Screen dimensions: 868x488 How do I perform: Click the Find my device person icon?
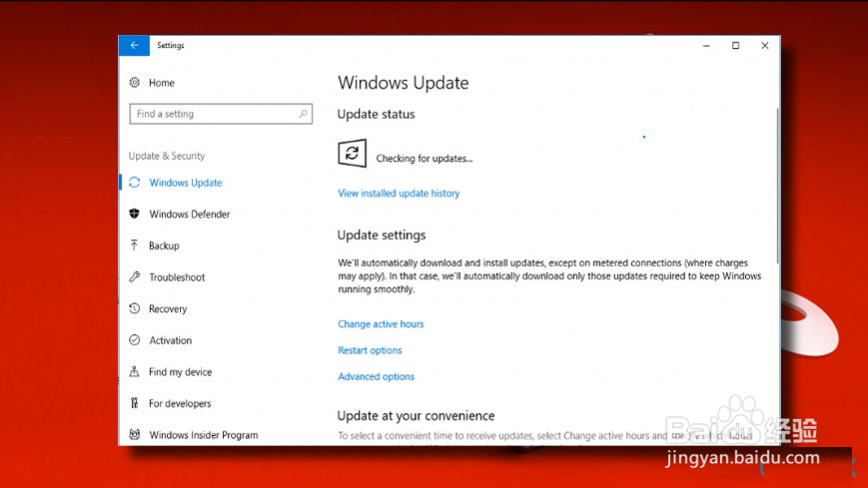tap(135, 371)
